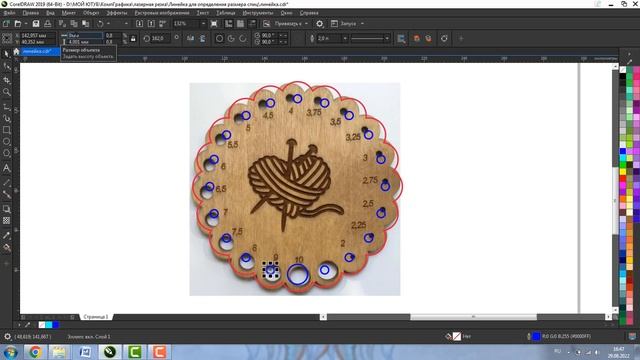Click the Paste icon in the toolbar
Image resolution: width=640 pixels, height=360 pixels.
pyautogui.click(x=85, y=24)
